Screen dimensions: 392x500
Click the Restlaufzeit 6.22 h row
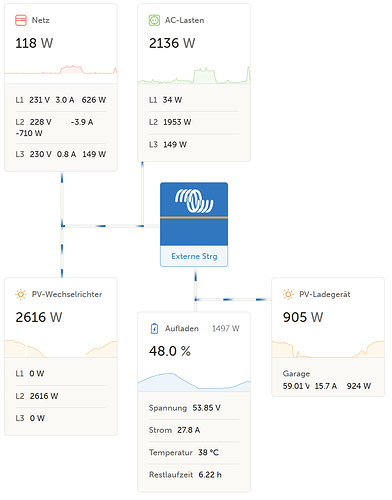[x=194, y=475]
